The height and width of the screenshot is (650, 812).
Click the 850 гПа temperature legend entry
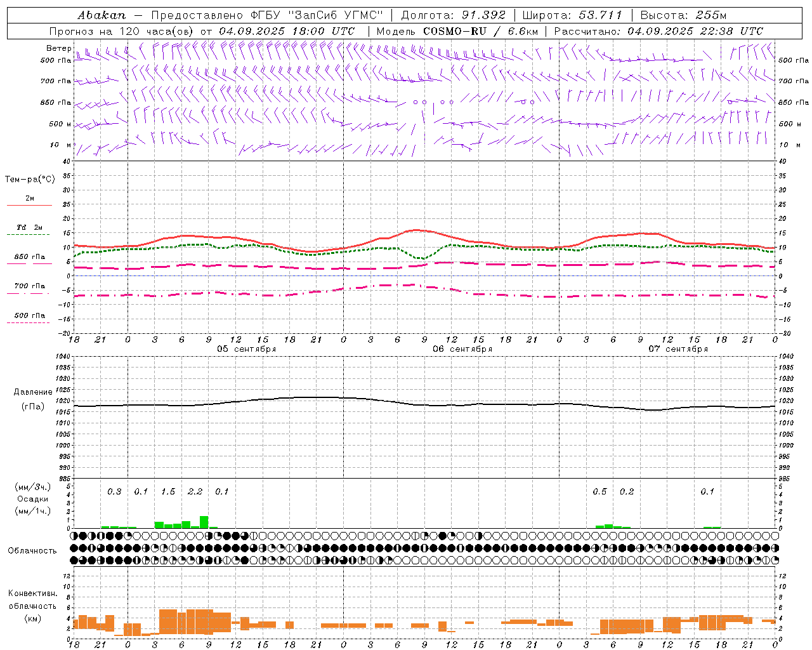point(30,257)
